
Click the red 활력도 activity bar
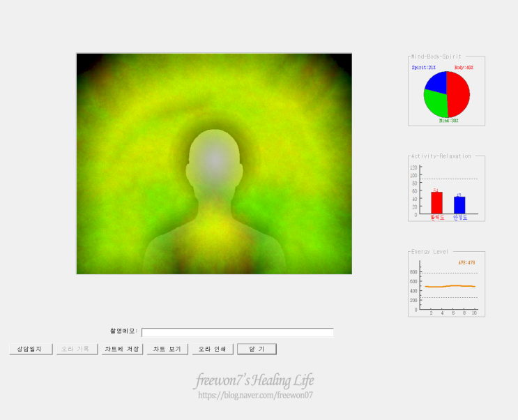(436, 203)
